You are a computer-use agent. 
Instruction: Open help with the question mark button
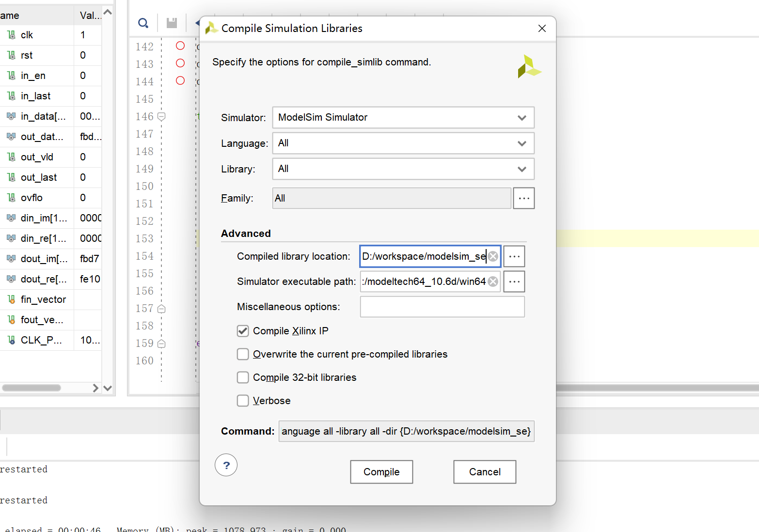[x=226, y=465]
